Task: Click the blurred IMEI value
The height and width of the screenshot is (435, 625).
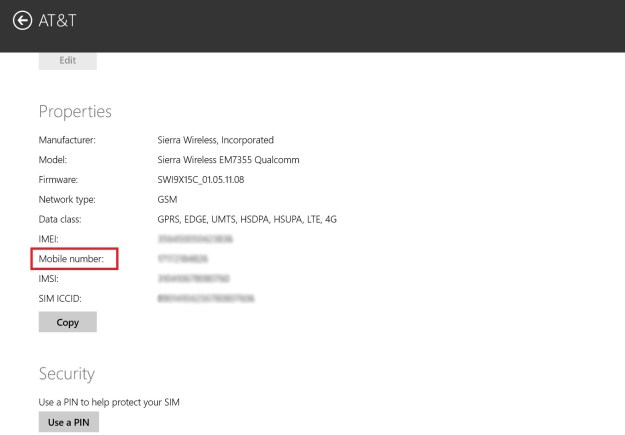Action: pos(195,239)
